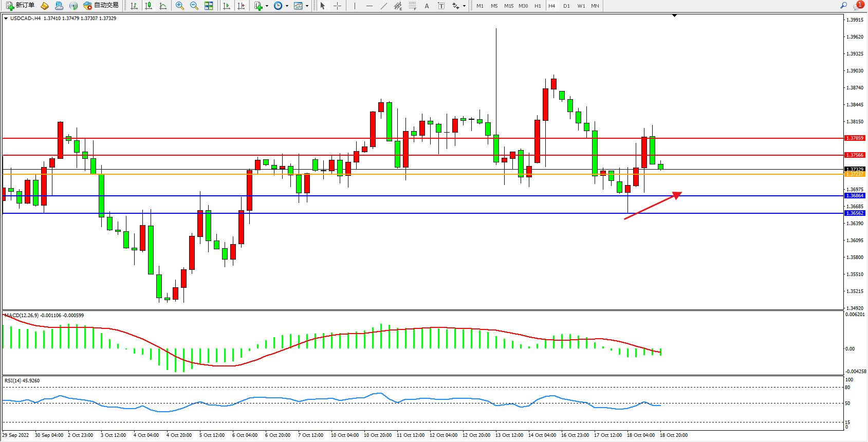Select the line chart display icon

coord(163,6)
